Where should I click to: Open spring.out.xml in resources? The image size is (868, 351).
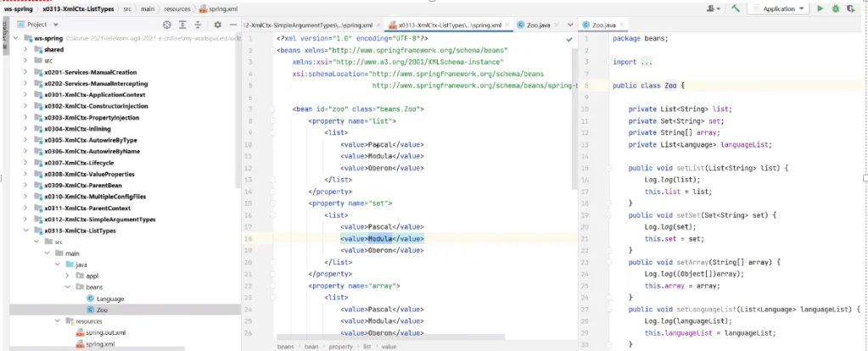click(x=105, y=332)
